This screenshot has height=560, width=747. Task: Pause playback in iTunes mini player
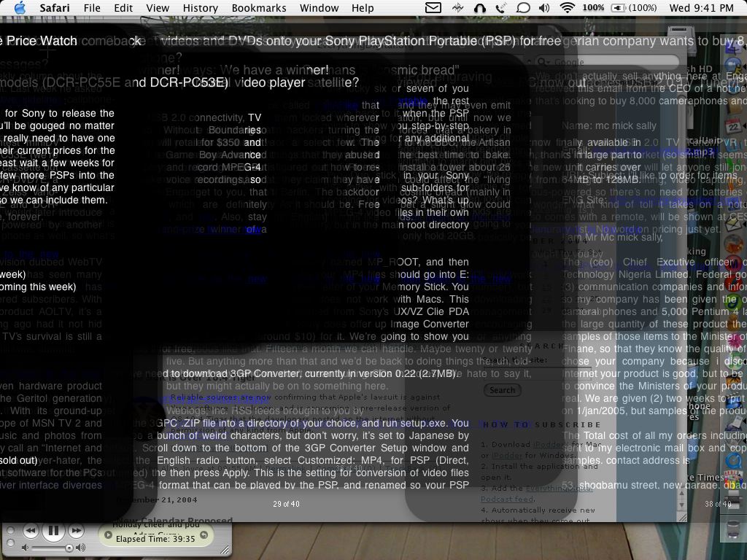[x=53, y=531]
